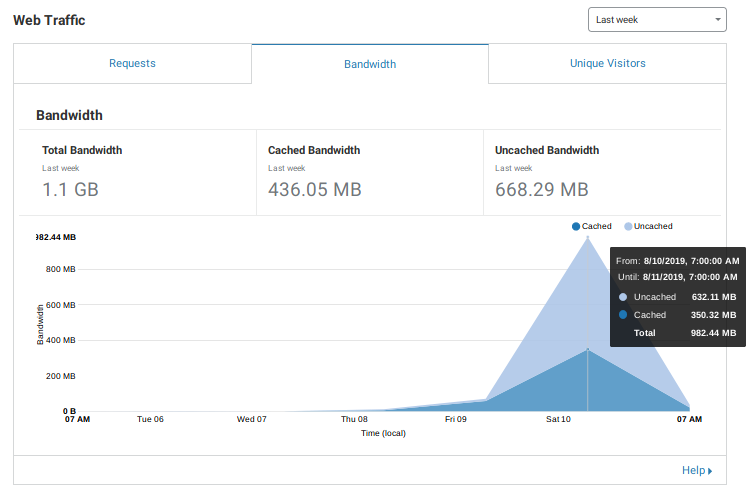Click the Total 982.44 MB tooltip row

[x=685, y=333]
